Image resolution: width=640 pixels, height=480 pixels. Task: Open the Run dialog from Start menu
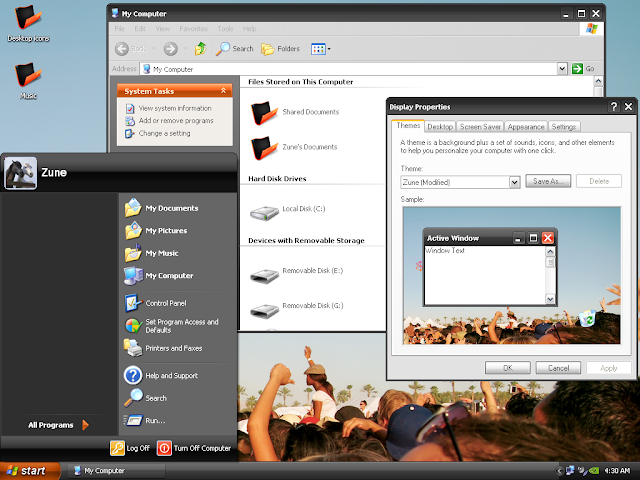tap(145, 420)
